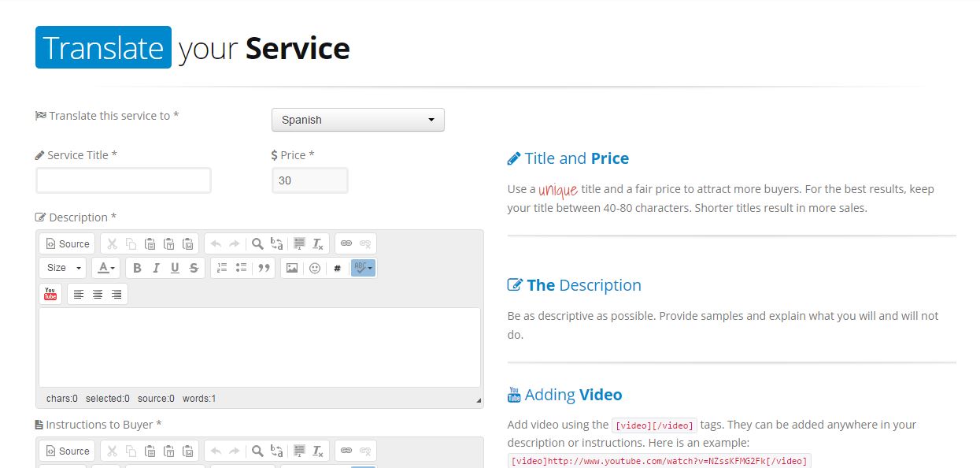The height and width of the screenshot is (468, 980).
Task: Open the spell checker dropdown in the Description toolbar
Action: tap(363, 268)
